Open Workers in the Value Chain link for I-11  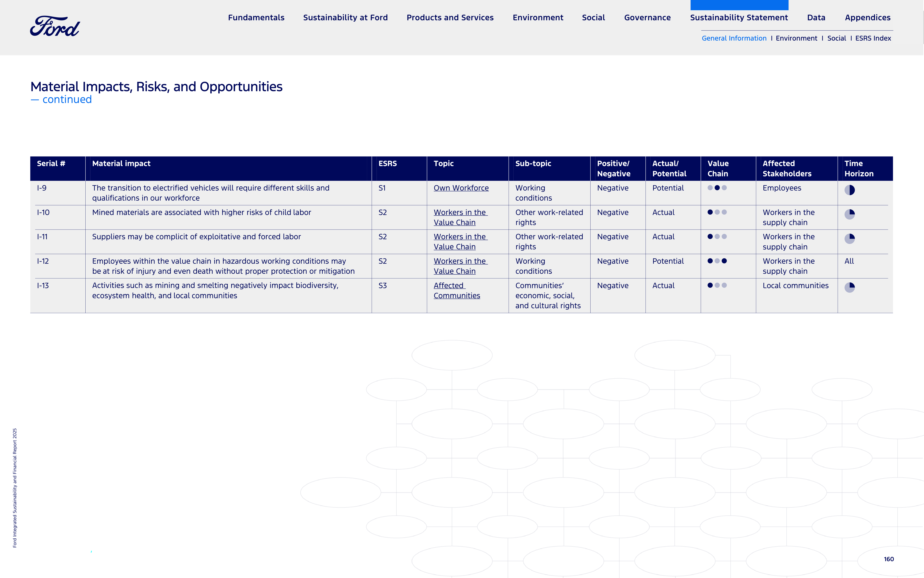(x=460, y=242)
